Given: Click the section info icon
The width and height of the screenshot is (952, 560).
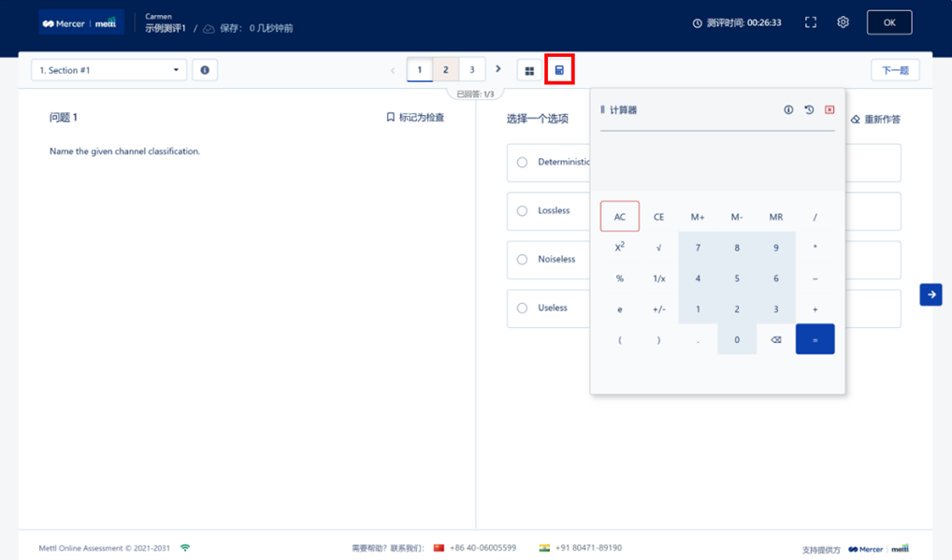Looking at the screenshot, I should (205, 70).
